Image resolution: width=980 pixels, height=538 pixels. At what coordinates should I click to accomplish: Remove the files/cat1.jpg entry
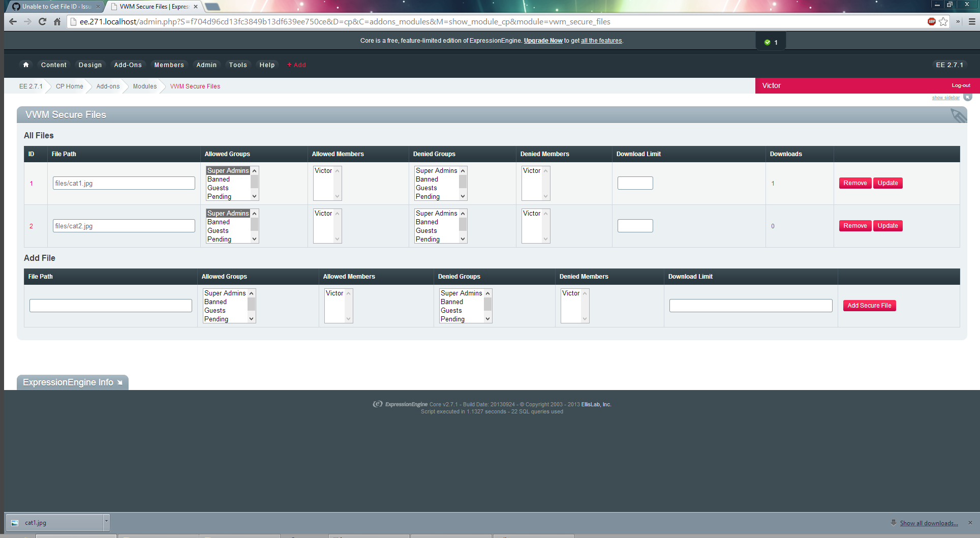855,183
